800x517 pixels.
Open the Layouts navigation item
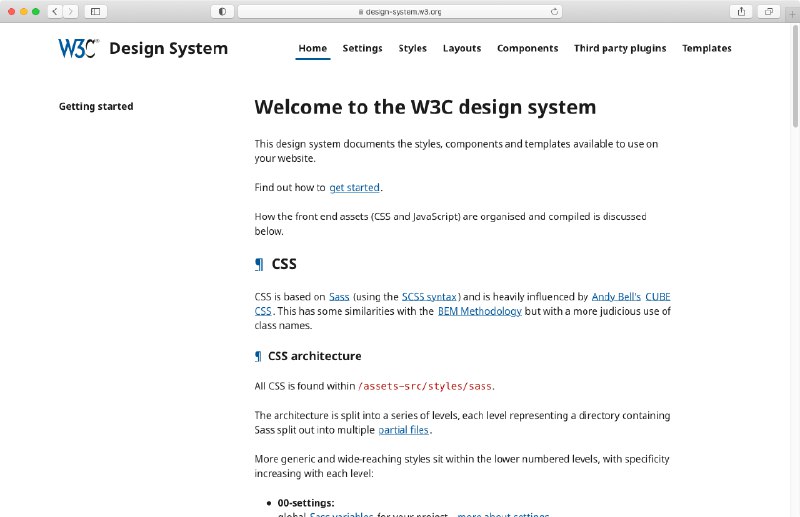[x=462, y=48]
